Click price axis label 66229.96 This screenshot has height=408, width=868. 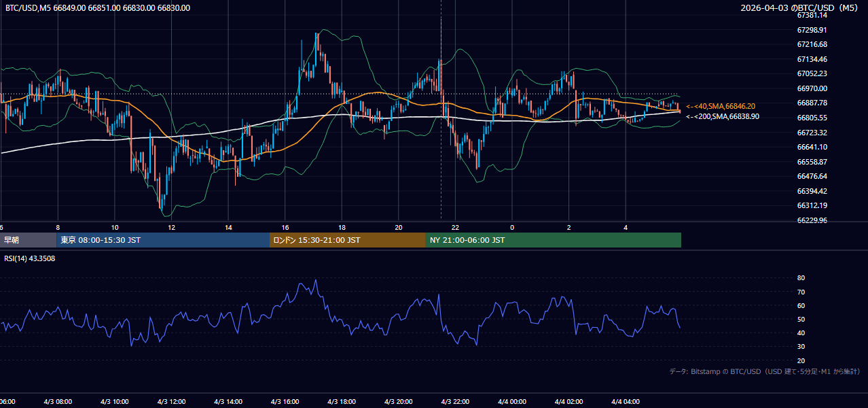point(812,220)
